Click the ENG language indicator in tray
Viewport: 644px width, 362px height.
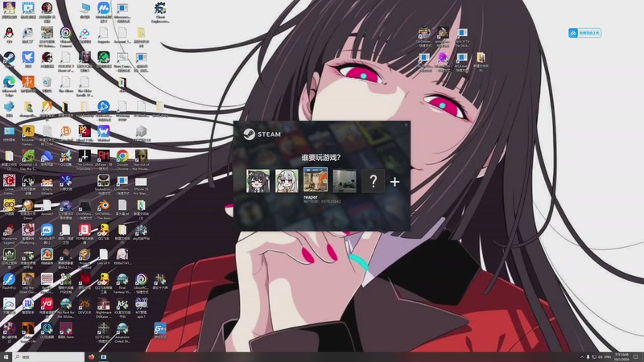(608, 357)
